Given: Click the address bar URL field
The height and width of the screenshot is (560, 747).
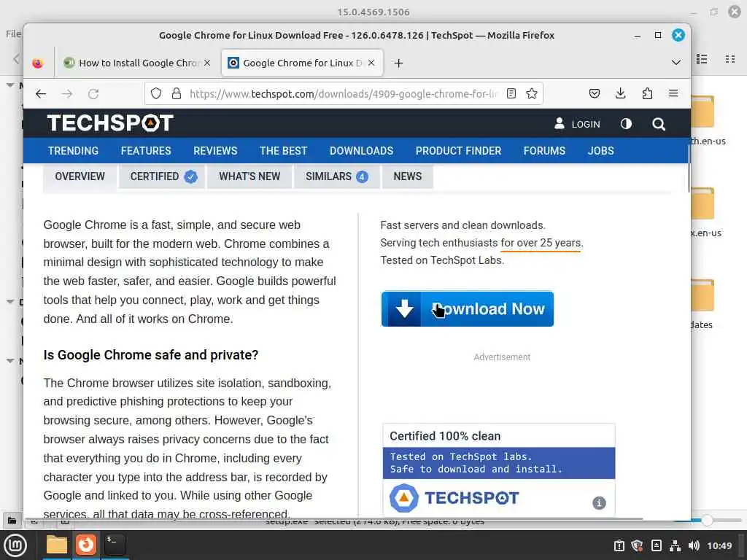Looking at the screenshot, I should [343, 94].
